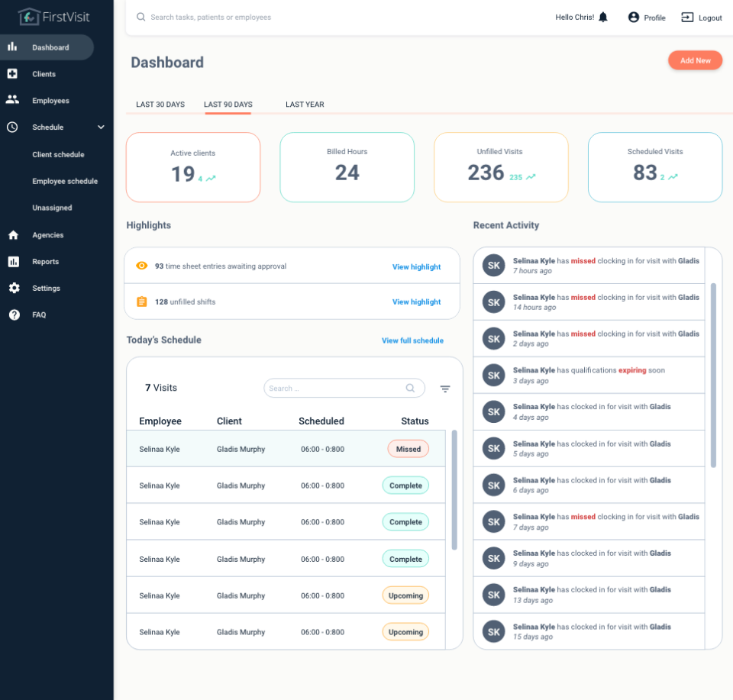Collapse the Schedule menu chevron
Viewport: 733px width, 700px height.
pos(101,127)
